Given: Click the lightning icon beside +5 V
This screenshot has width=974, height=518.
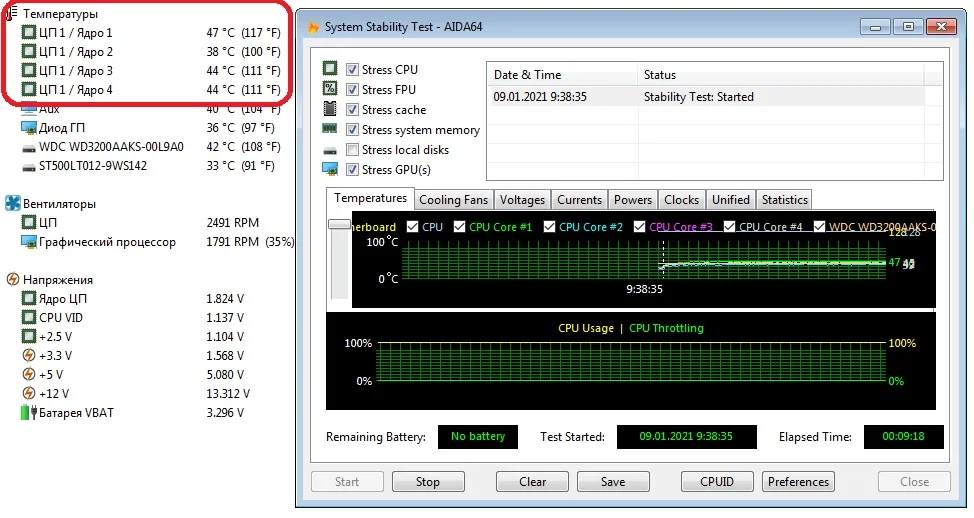Looking at the screenshot, I should point(29,374).
